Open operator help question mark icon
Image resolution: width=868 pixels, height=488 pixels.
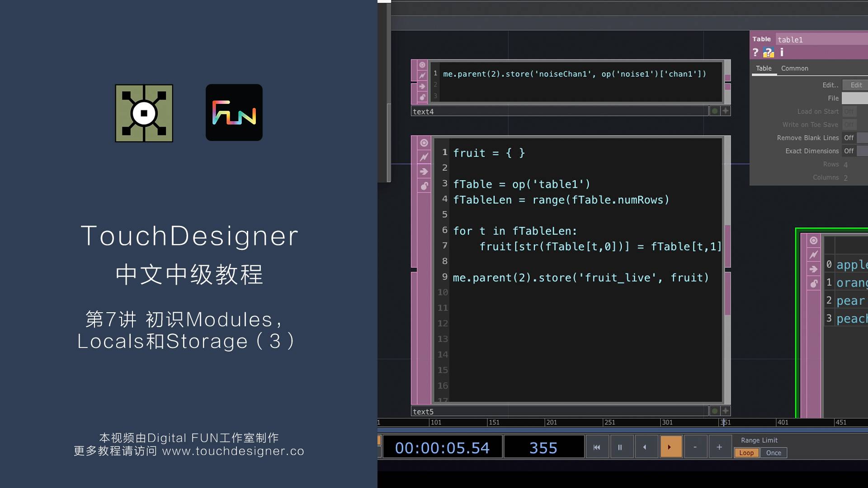755,52
